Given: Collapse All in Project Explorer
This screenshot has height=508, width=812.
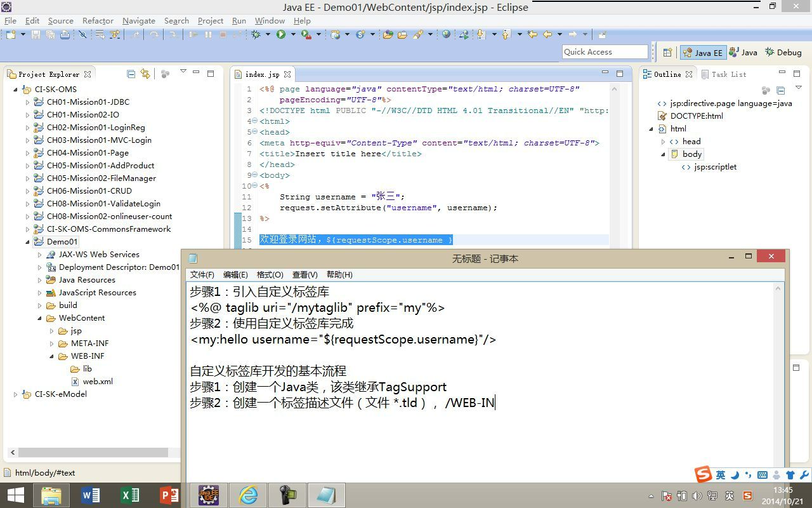Looking at the screenshot, I should pos(131,74).
